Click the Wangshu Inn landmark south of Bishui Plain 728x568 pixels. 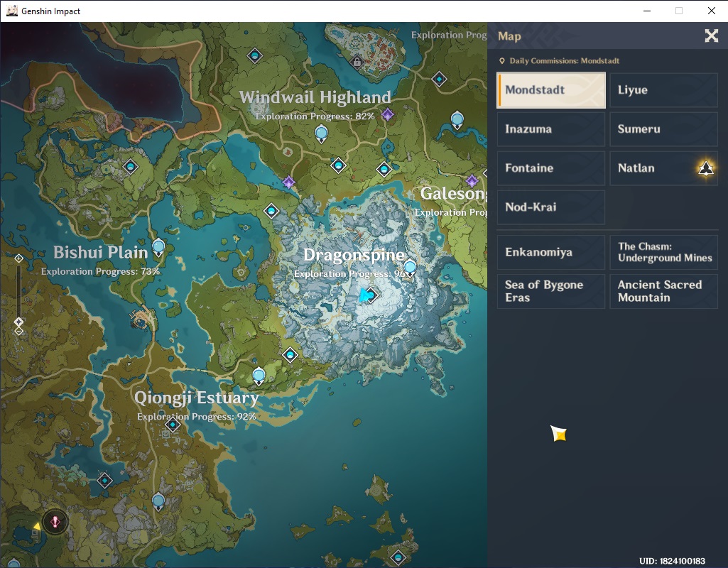coord(142,319)
